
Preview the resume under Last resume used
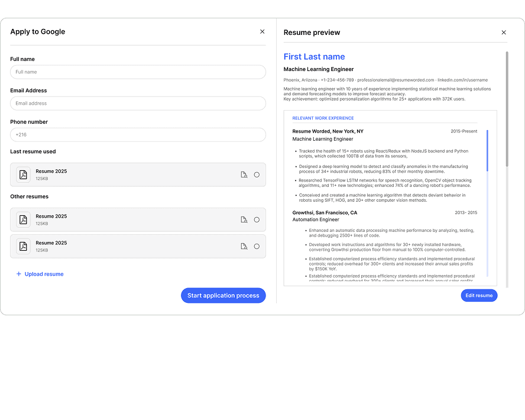coord(244,175)
